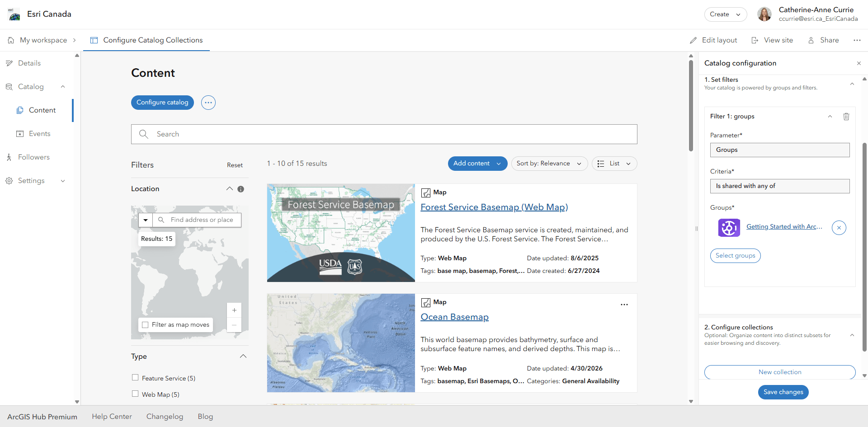
Task: Close the Catalog configuration panel
Action: click(859, 63)
